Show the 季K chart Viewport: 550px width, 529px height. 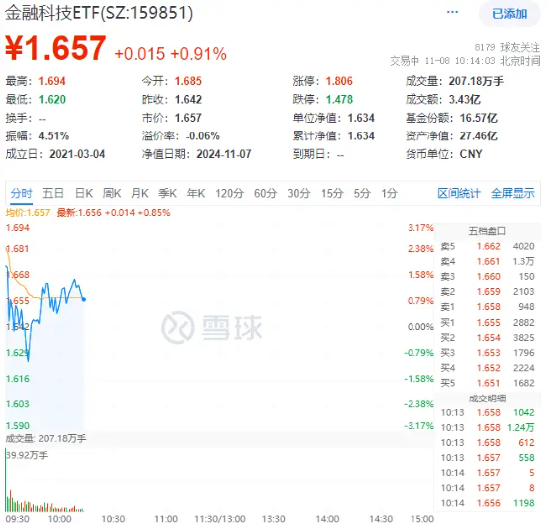(167, 193)
